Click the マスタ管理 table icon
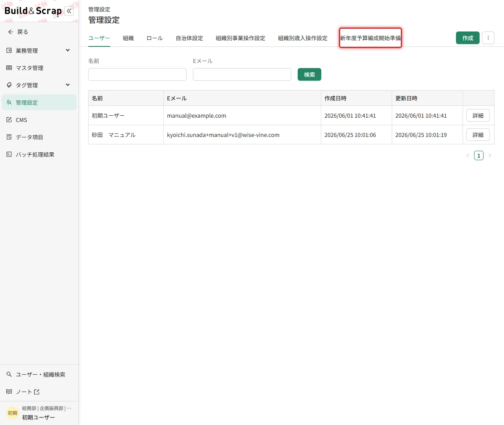Screen dimensions: 504x425 (x=9, y=68)
